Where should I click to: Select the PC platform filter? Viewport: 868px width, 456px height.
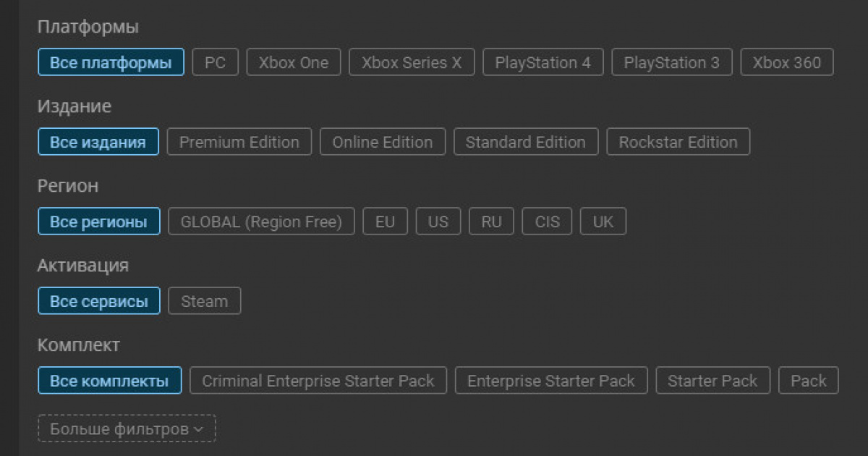point(215,62)
